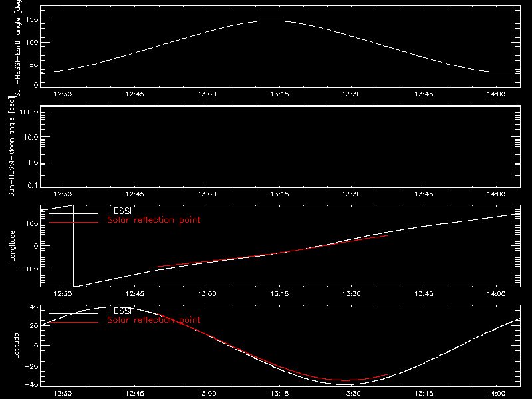Click the 40 tick label on Latitude plot
The image size is (532, 399).
pyautogui.click(x=34, y=307)
